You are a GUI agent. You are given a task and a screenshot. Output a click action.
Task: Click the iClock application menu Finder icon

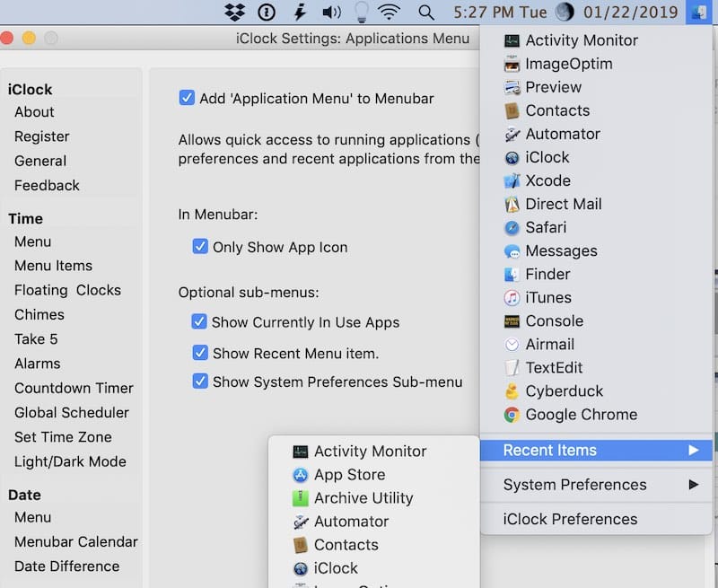point(699,13)
